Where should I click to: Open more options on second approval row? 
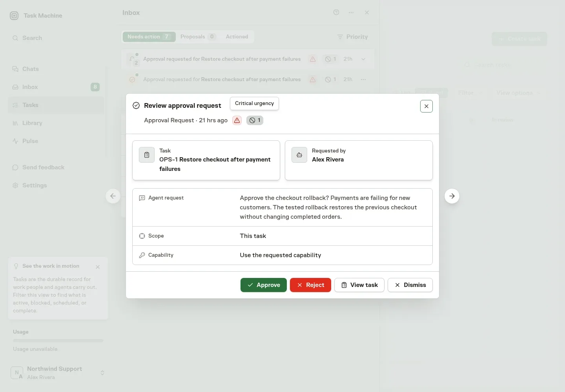click(x=363, y=80)
